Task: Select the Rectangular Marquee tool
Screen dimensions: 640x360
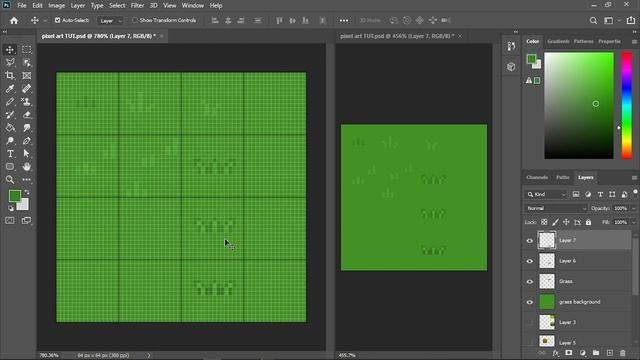Action: click(x=27, y=50)
